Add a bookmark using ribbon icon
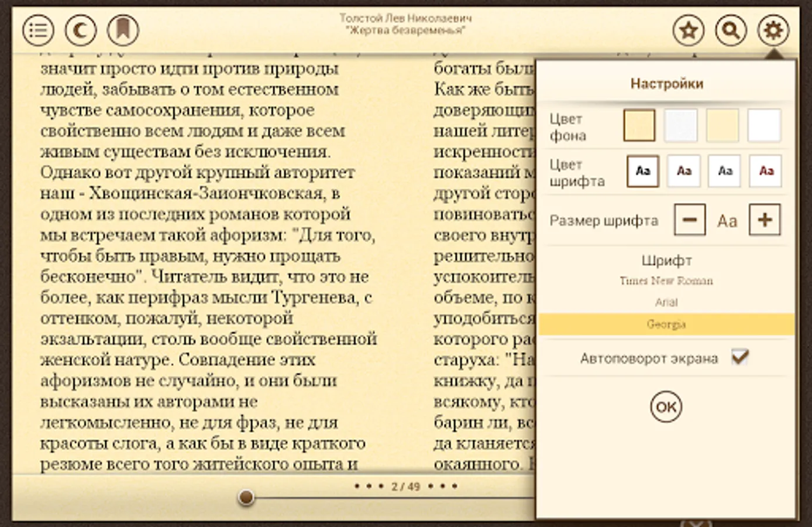This screenshot has width=812, height=527. pyautogui.click(x=123, y=30)
